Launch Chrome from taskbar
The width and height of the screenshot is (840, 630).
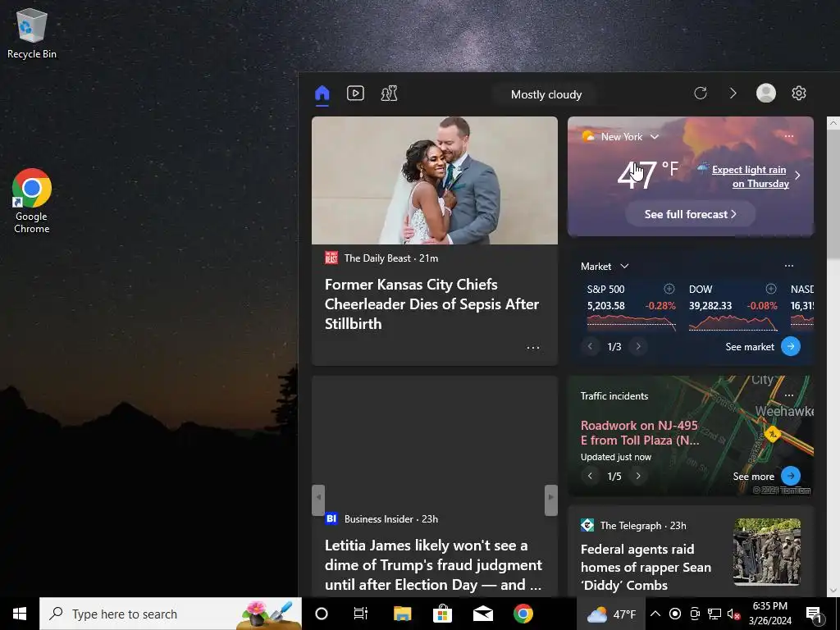point(523,614)
